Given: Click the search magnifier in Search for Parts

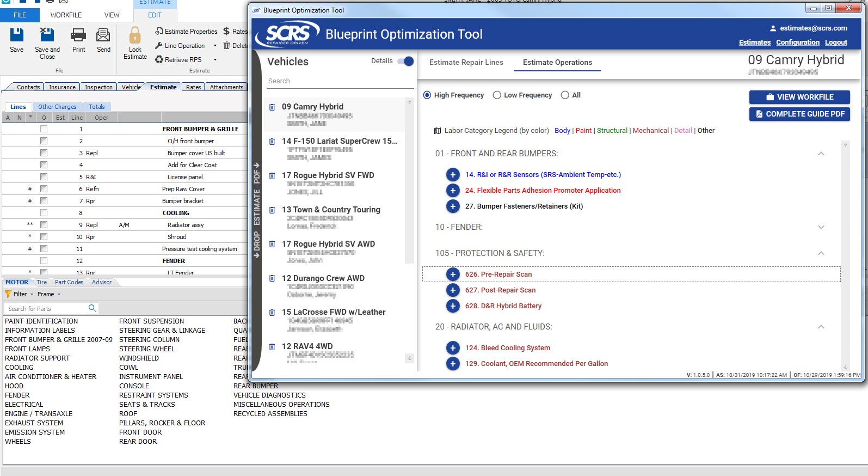Looking at the screenshot, I should 92,308.
